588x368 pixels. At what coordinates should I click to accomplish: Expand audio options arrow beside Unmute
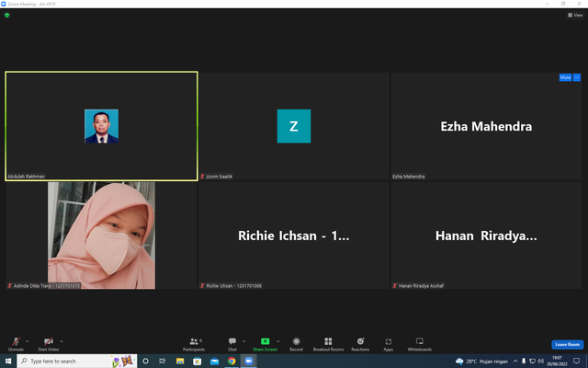coord(27,341)
